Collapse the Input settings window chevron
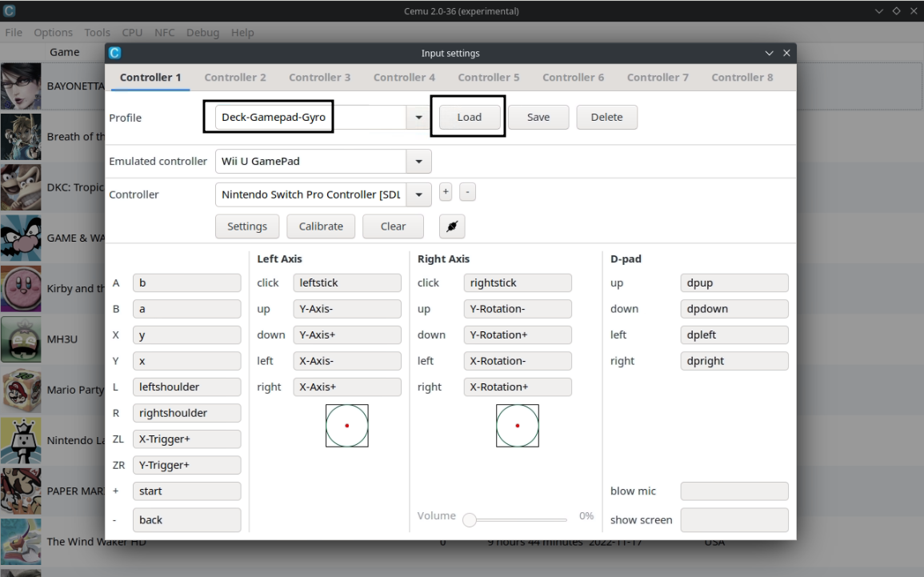Image resolution: width=924 pixels, height=577 pixels. click(769, 53)
